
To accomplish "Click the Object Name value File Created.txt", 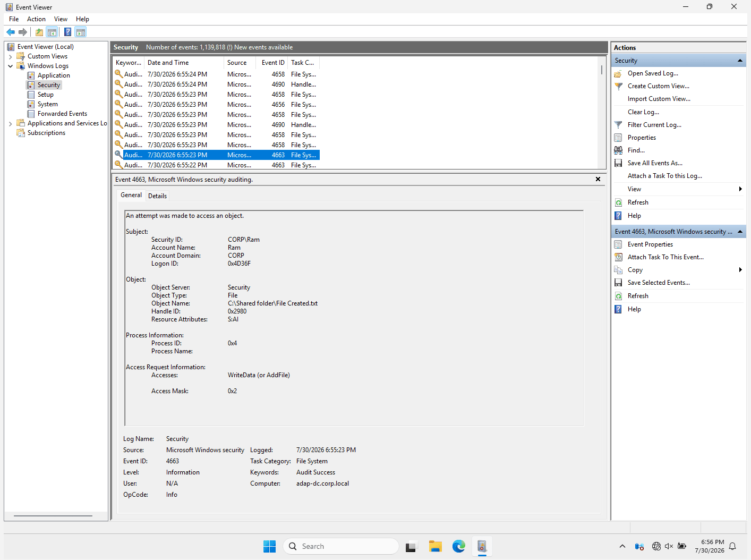I will point(272,303).
